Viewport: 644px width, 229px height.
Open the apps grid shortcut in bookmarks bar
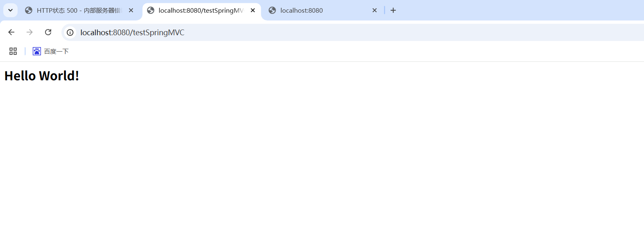13,51
